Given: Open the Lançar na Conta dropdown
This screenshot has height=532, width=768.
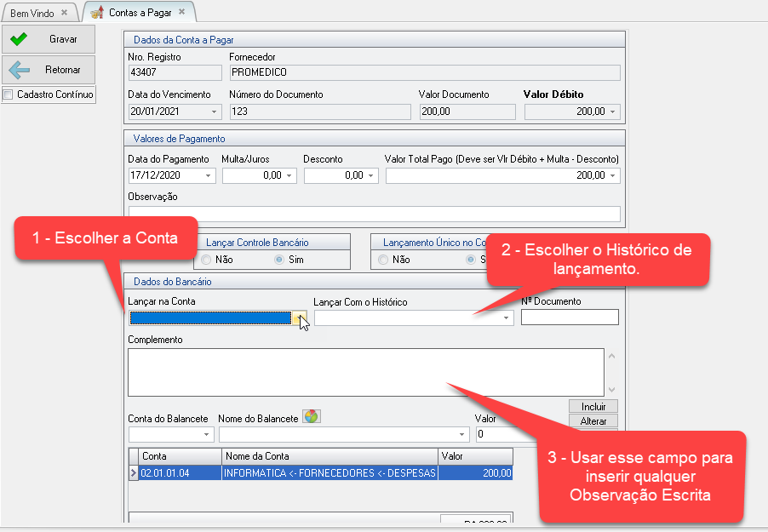Looking at the screenshot, I should pyautogui.click(x=299, y=318).
